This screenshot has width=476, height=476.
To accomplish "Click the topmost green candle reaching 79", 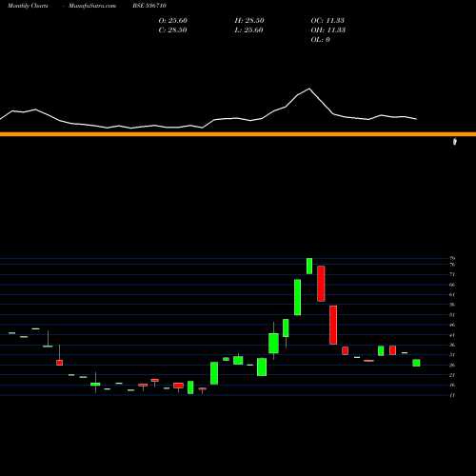I will tap(309, 266).
